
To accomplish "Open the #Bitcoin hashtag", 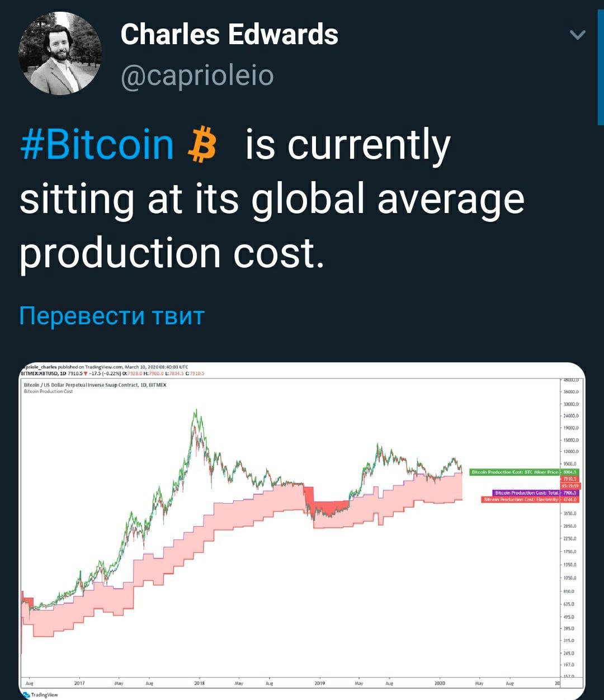I will tap(97, 145).
